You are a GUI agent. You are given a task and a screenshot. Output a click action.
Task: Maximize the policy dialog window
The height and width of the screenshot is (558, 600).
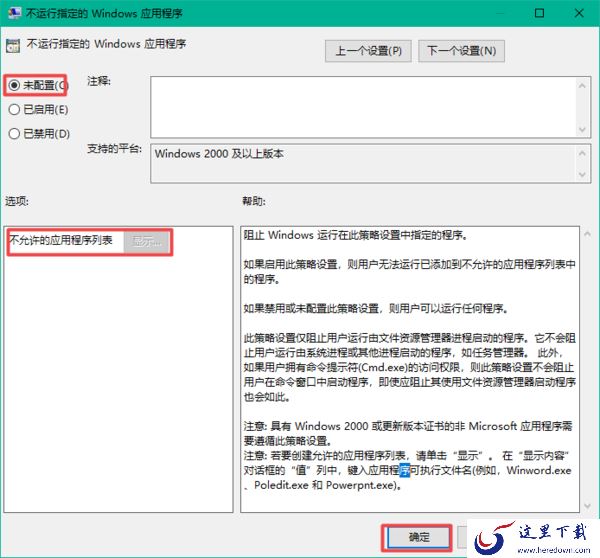pyautogui.click(x=539, y=13)
